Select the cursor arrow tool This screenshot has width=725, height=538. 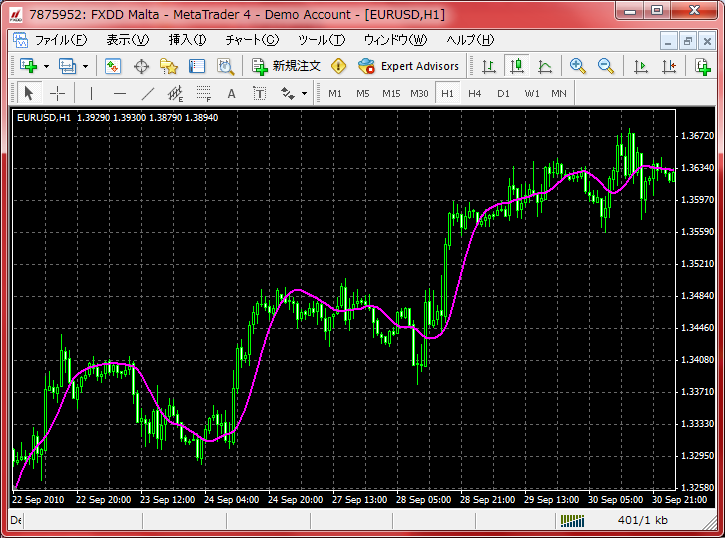[x=29, y=93]
